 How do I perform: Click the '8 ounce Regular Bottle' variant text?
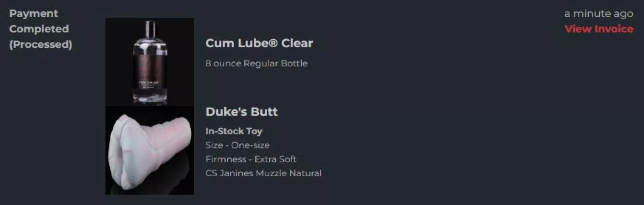(x=256, y=63)
